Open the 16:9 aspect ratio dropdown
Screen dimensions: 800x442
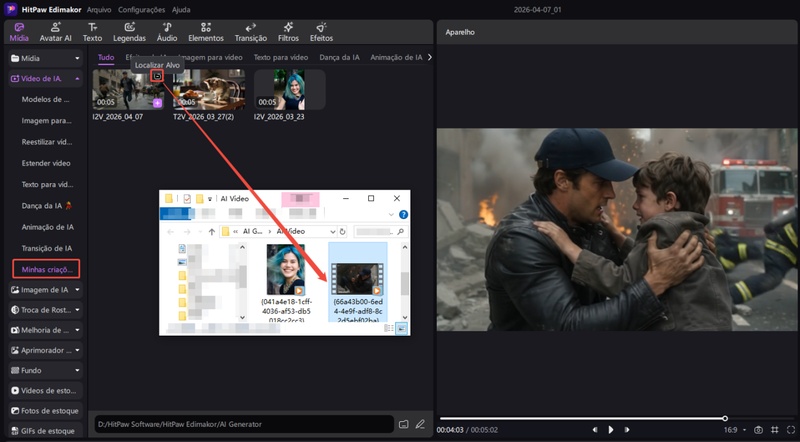coord(735,430)
